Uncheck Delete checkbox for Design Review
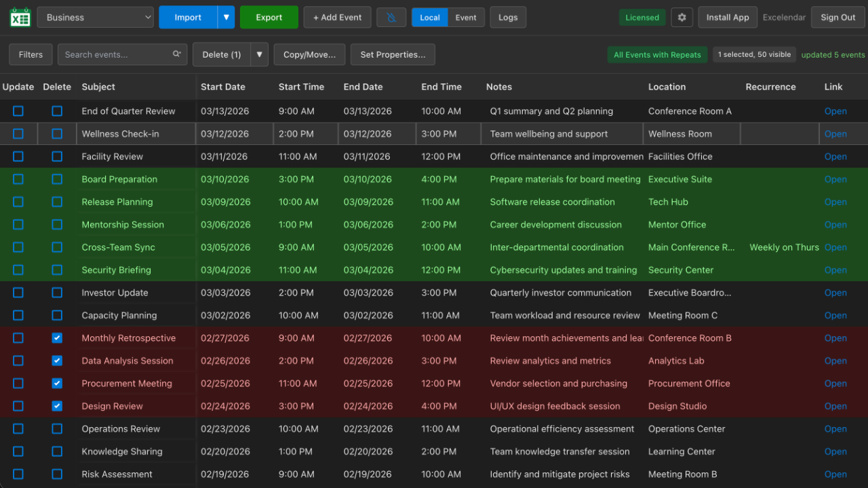The image size is (868, 488). [57, 406]
